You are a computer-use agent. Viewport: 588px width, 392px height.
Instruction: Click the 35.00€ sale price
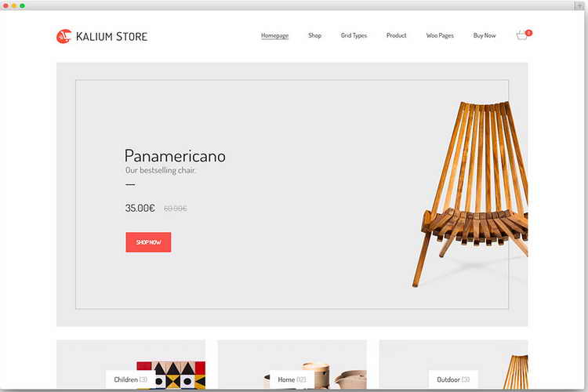[x=140, y=208]
